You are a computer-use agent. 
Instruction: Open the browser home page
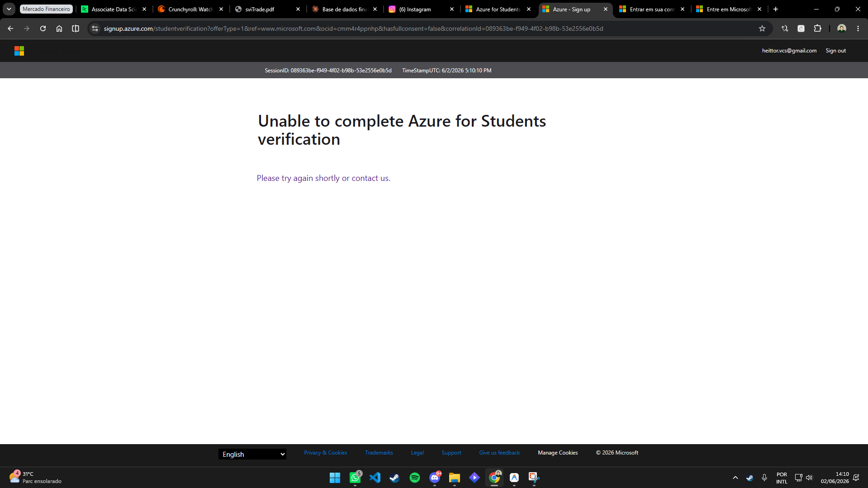click(59, 28)
